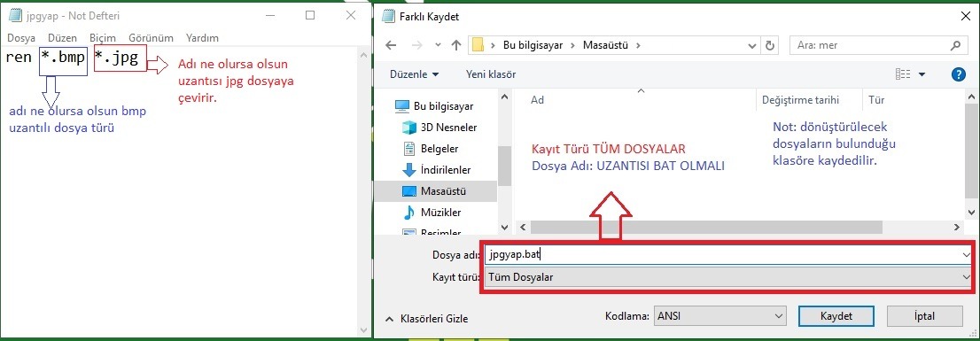Viewport: 980px width, 341px height.
Task: Click the navigation pane scroll up arrow
Action: [x=504, y=97]
